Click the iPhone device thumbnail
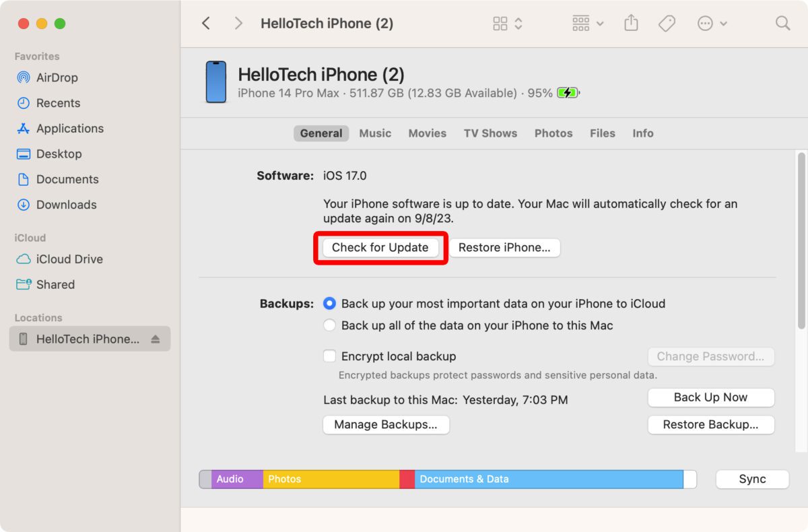 click(215, 81)
